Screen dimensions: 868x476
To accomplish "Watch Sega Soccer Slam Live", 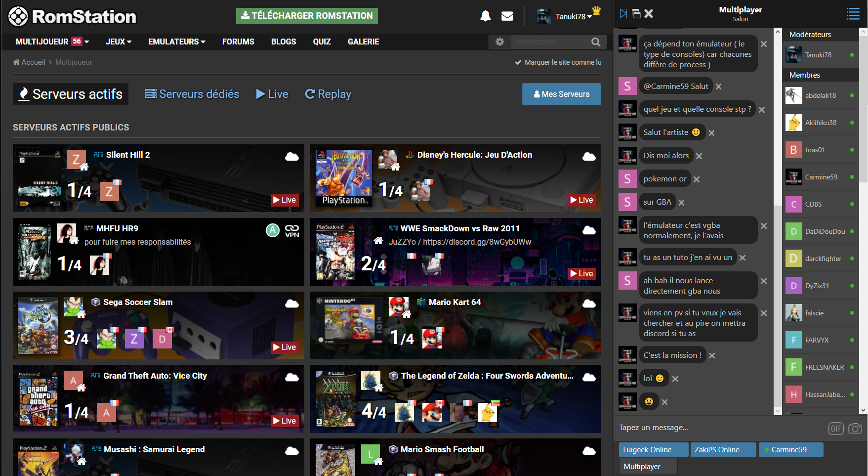I will 285,347.
